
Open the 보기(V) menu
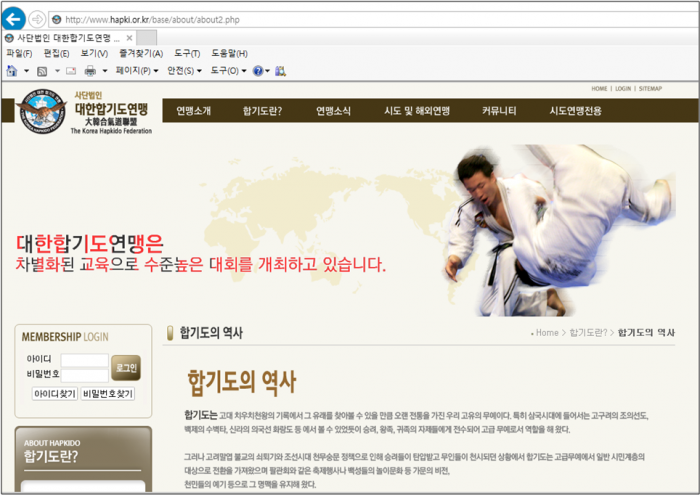pos(94,54)
